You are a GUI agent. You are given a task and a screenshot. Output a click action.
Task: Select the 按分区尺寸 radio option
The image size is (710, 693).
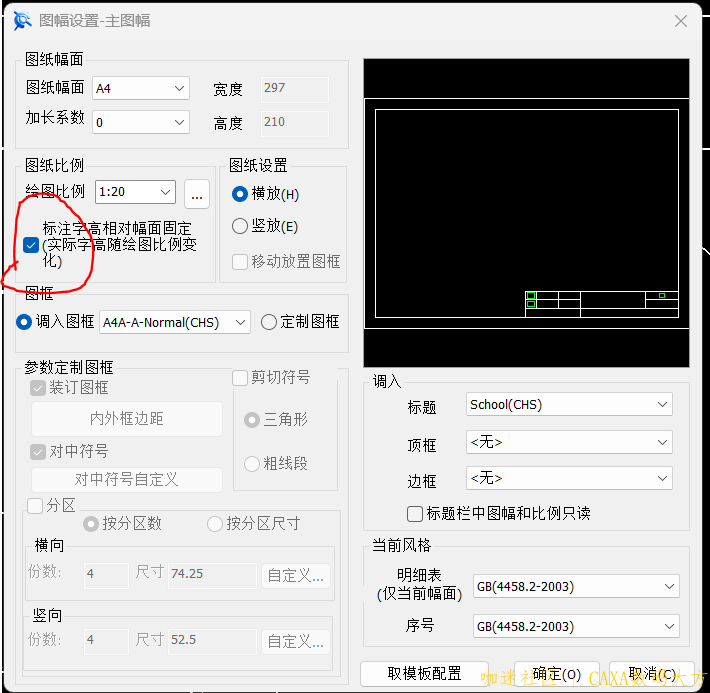(x=215, y=524)
